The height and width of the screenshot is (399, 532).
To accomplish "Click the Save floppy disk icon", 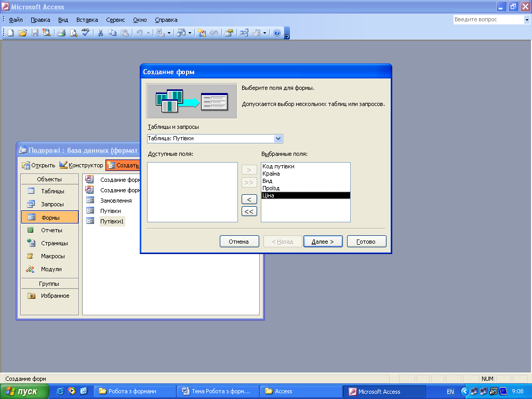I will tap(35, 33).
